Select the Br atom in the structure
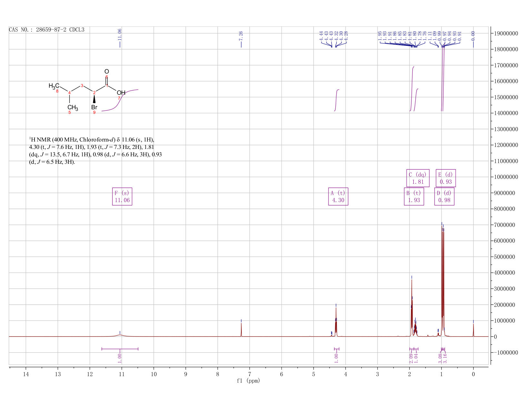Image resolution: width=532 pixels, height=411 pixels. click(x=94, y=107)
